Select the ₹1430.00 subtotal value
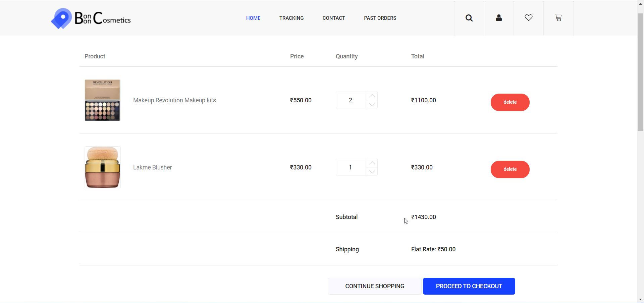The height and width of the screenshot is (303, 644). [424, 217]
